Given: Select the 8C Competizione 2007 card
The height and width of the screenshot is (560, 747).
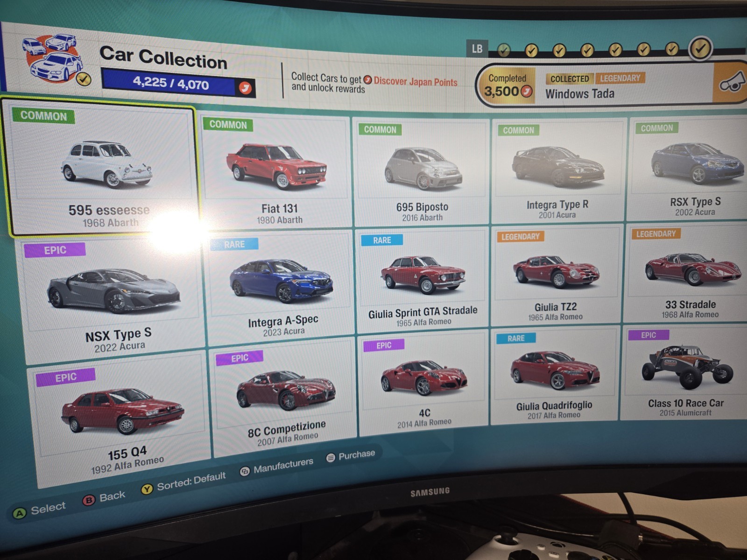Looking at the screenshot, I should [x=284, y=398].
